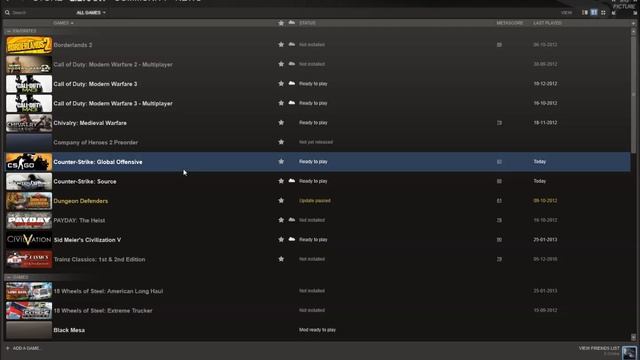Screen dimensions: 640x360
Task: Click the favorites star column header
Action: [281, 23]
